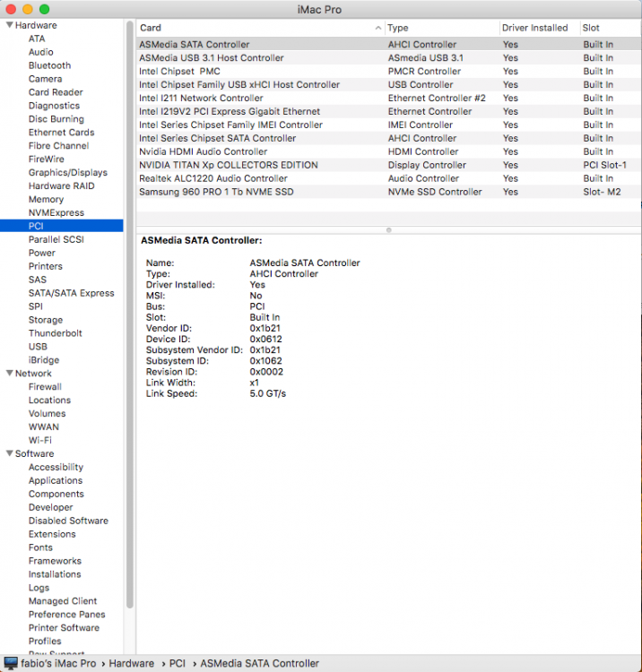Click the Slot- M2 cell

point(602,192)
